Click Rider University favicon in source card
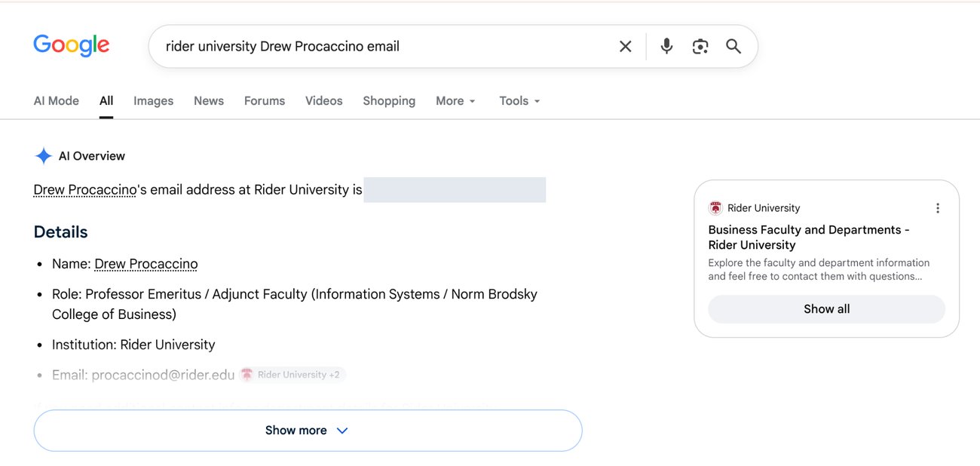The width and height of the screenshot is (980, 466). [715, 208]
